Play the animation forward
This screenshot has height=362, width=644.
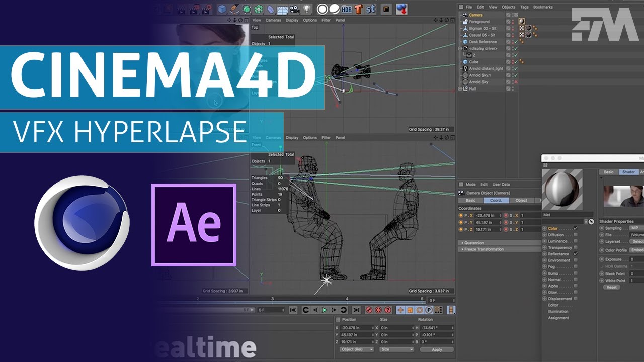tap(325, 310)
